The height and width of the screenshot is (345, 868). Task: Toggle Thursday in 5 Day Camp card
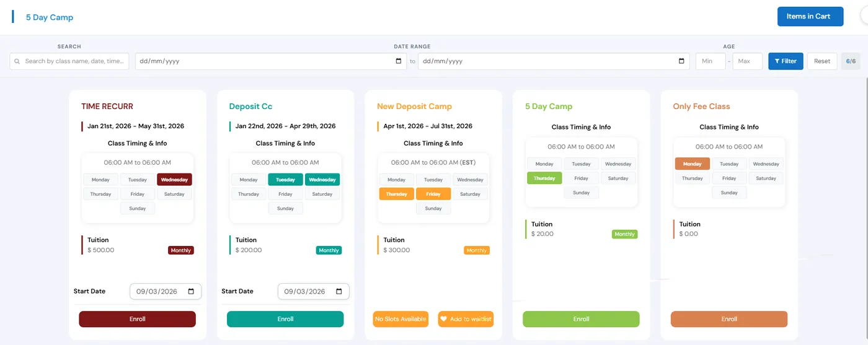point(544,178)
